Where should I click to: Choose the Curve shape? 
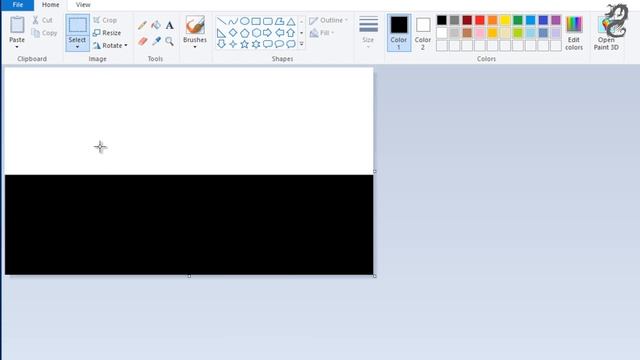[x=233, y=21]
